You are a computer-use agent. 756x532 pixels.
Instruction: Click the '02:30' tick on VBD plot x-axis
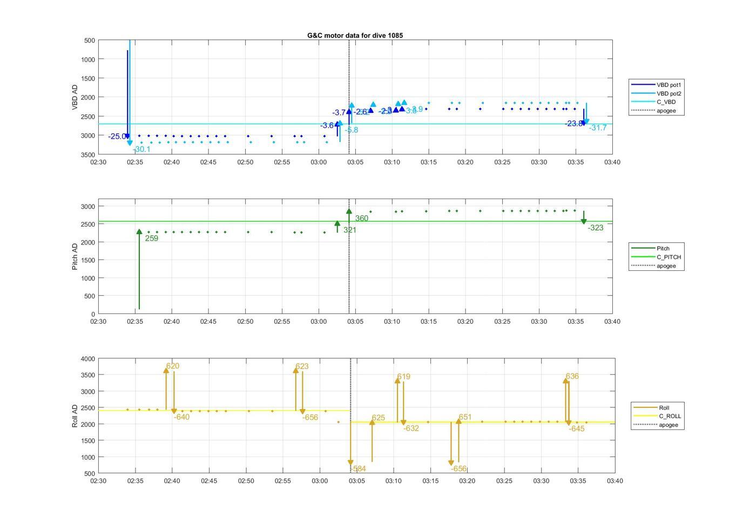tap(98, 162)
